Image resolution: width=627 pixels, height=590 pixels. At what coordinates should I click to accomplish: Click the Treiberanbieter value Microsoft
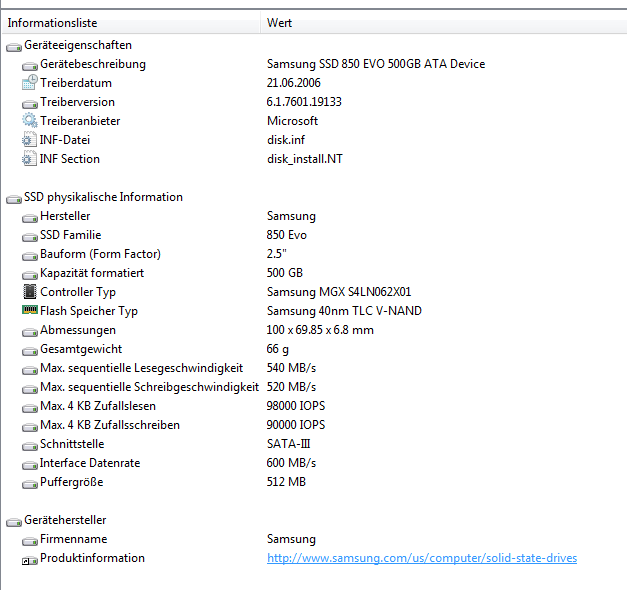[x=292, y=121]
